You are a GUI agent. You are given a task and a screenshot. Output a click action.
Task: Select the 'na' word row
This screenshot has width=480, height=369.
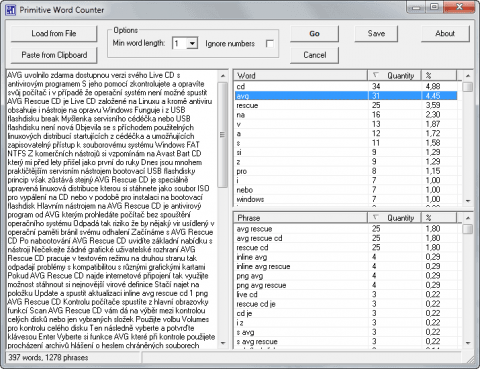[346, 115]
